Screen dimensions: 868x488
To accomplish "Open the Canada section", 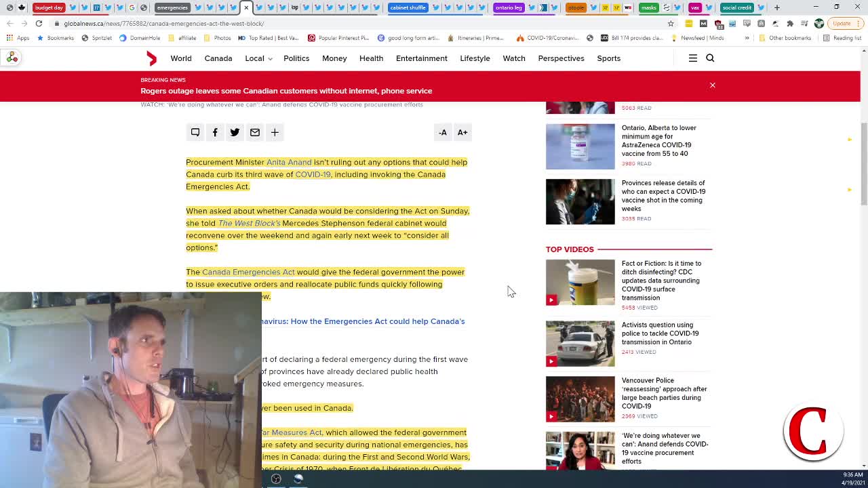I will 218,58.
